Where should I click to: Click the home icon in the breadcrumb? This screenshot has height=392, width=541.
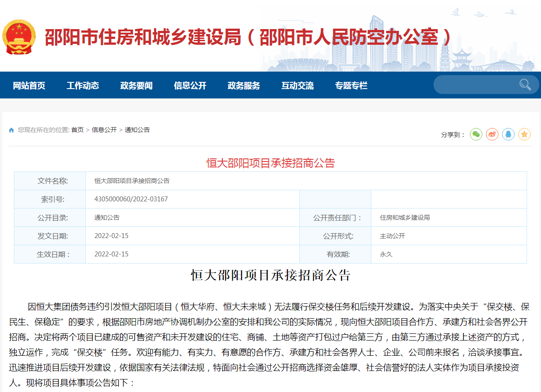pos(12,130)
